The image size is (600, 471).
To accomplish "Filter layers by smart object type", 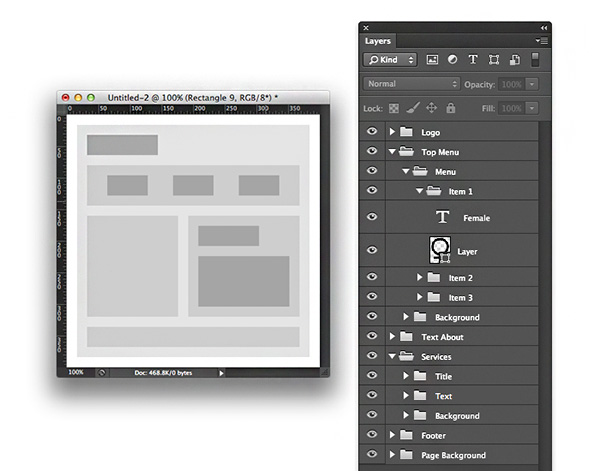I will click(x=512, y=60).
